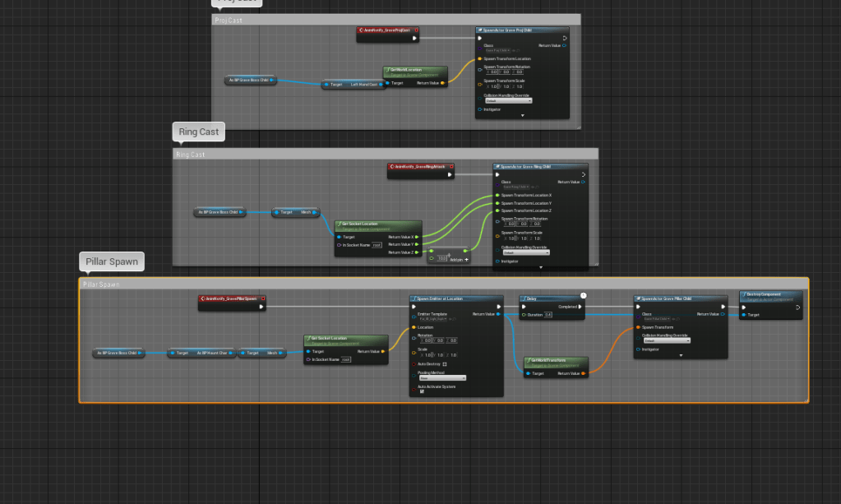Viewport: 841px width, 504px height.
Task: Toggle the Auto Activate System checkbox
Action: pyautogui.click(x=422, y=391)
